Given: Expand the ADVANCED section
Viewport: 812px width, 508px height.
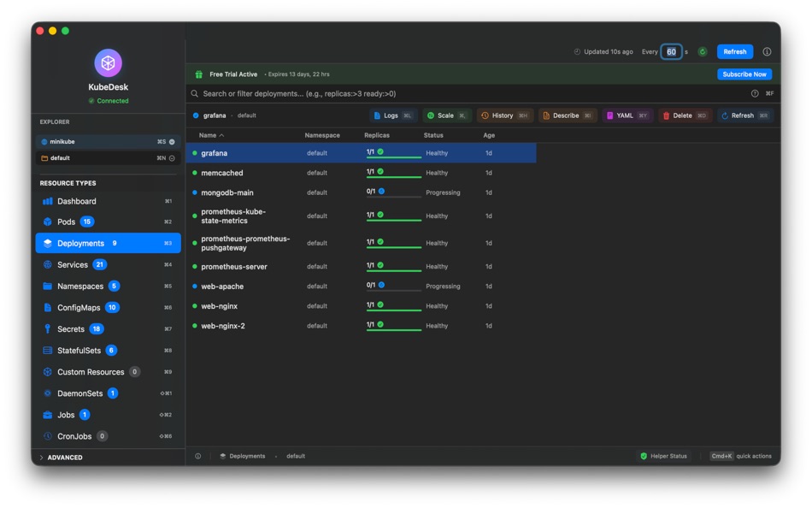Looking at the screenshot, I should coord(61,458).
